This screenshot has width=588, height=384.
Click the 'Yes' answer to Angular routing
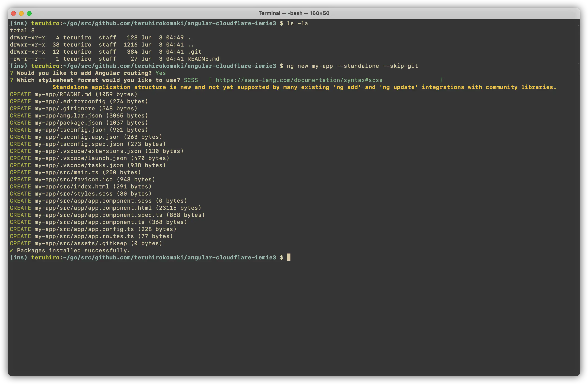(x=161, y=73)
